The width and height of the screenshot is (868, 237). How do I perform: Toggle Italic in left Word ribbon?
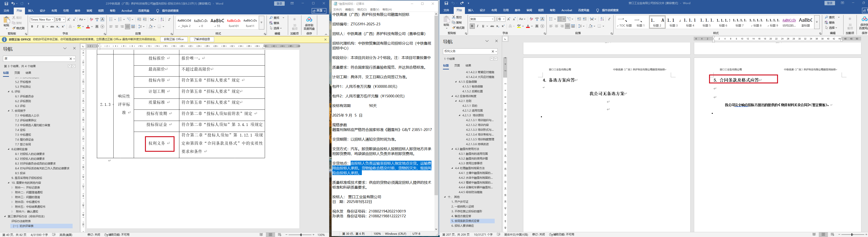(37, 27)
